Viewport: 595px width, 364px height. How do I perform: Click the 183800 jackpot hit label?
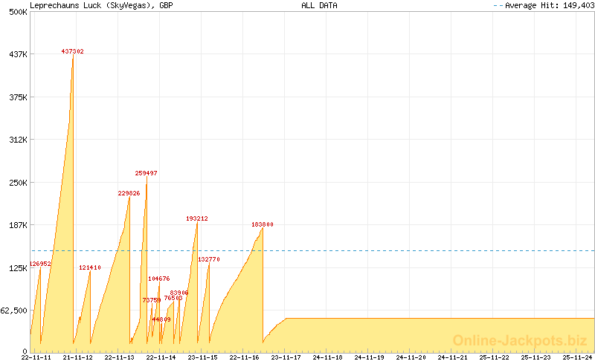click(x=262, y=224)
